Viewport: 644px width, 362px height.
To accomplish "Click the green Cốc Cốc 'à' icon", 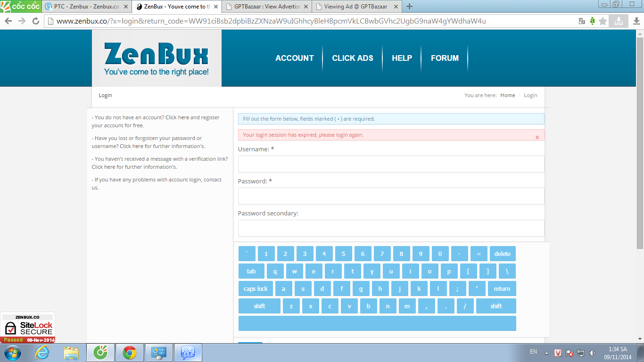I will [x=593, y=21].
